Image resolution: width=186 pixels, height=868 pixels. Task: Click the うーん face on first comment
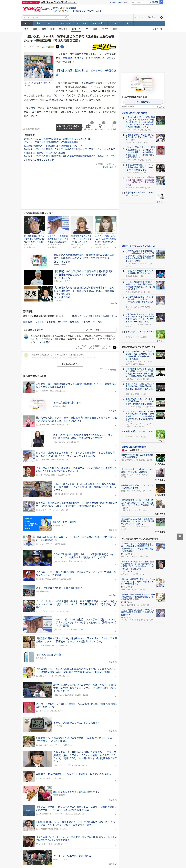tap(104, 347)
